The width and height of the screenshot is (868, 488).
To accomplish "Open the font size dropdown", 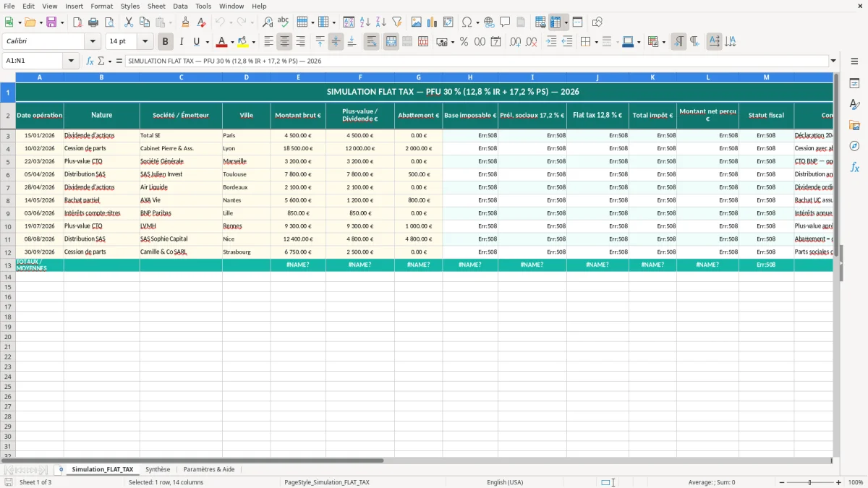I will (145, 42).
